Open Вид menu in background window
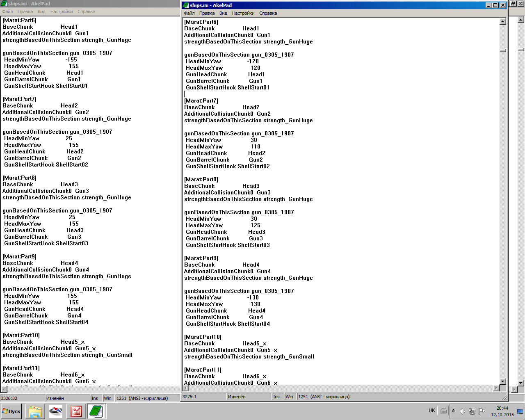The image size is (525, 420). pyautogui.click(x=41, y=11)
